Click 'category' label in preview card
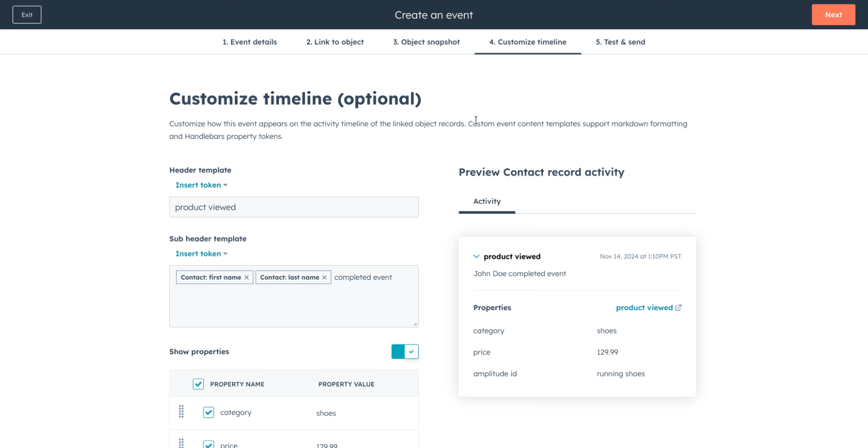 click(x=489, y=331)
